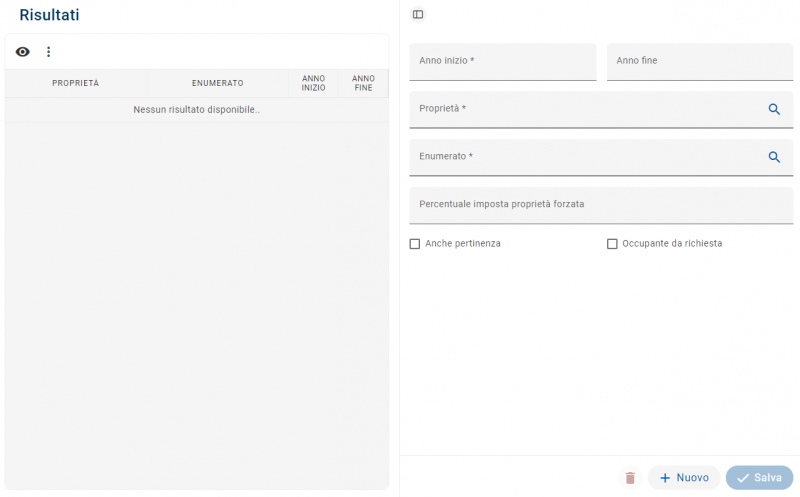Image resolution: width=800 pixels, height=497 pixels.
Task: Click the search icon in the Enumerato field
Action: 774,157
